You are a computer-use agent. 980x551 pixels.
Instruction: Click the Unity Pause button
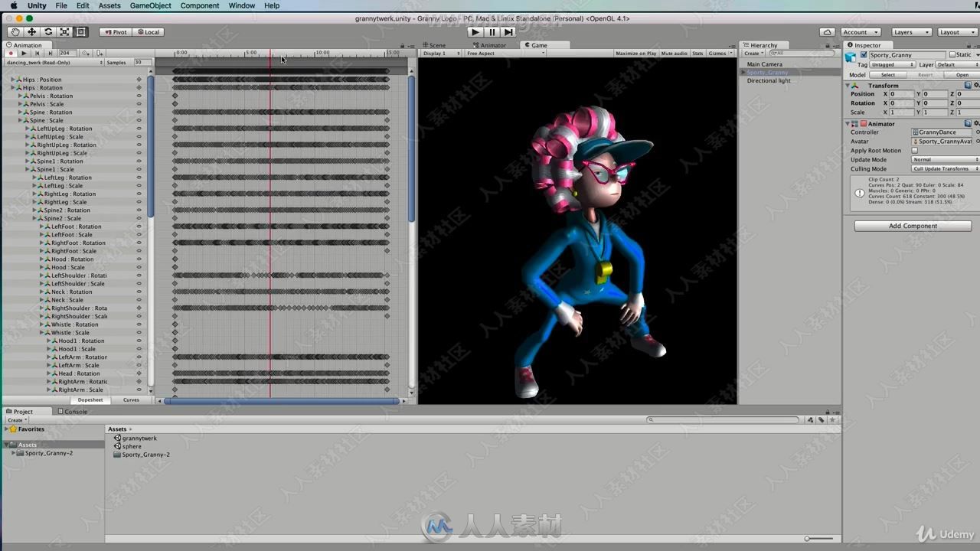coord(492,32)
